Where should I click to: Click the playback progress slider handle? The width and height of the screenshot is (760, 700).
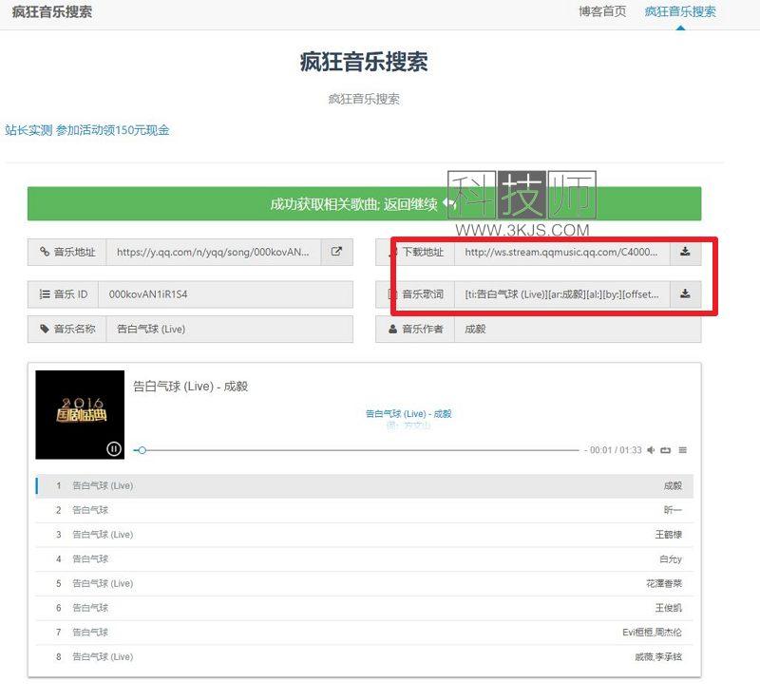142,450
